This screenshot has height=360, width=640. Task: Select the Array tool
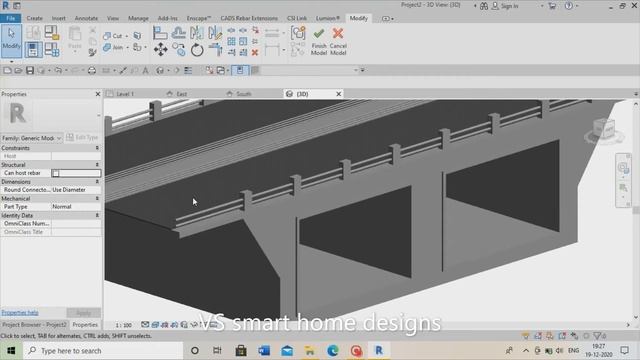coord(231,41)
